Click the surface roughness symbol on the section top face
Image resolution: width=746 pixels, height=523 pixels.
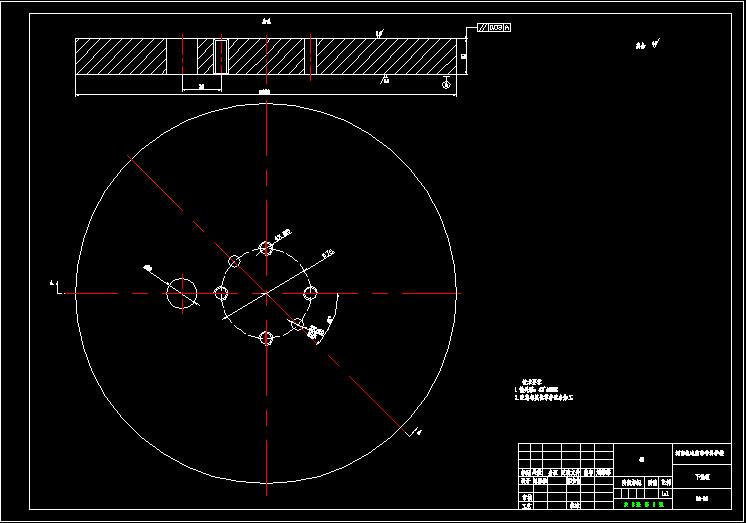click(380, 34)
